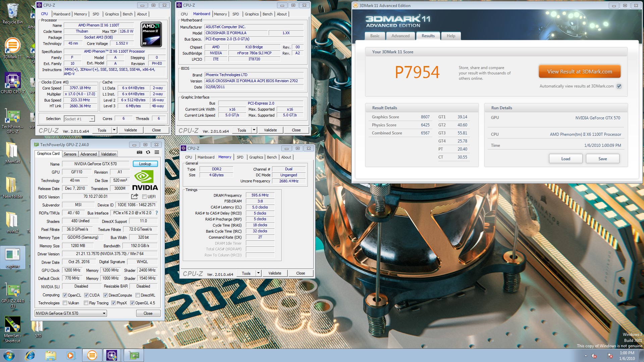644x362 pixels.
Task: Open Internet Explorer from the taskbar
Action: point(30,355)
